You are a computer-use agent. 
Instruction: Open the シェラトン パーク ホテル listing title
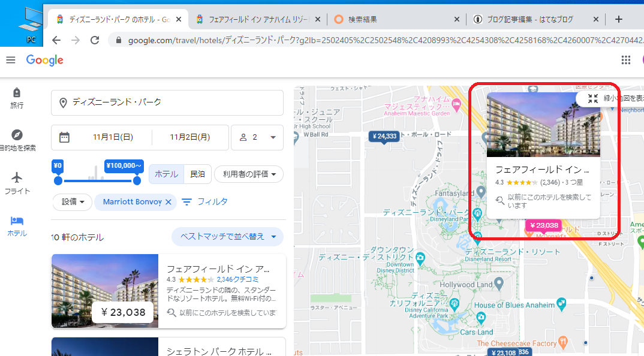click(x=219, y=351)
